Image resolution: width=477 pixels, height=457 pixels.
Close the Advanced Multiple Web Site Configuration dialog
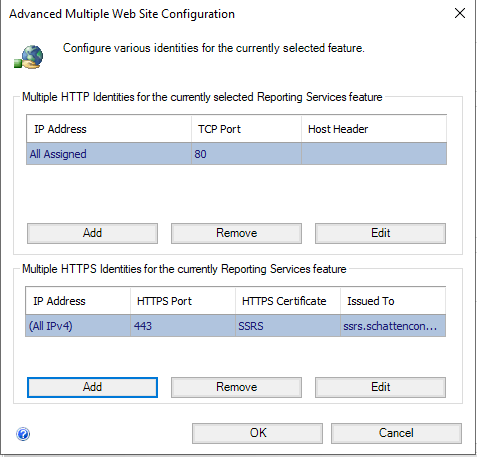pyautogui.click(x=460, y=13)
